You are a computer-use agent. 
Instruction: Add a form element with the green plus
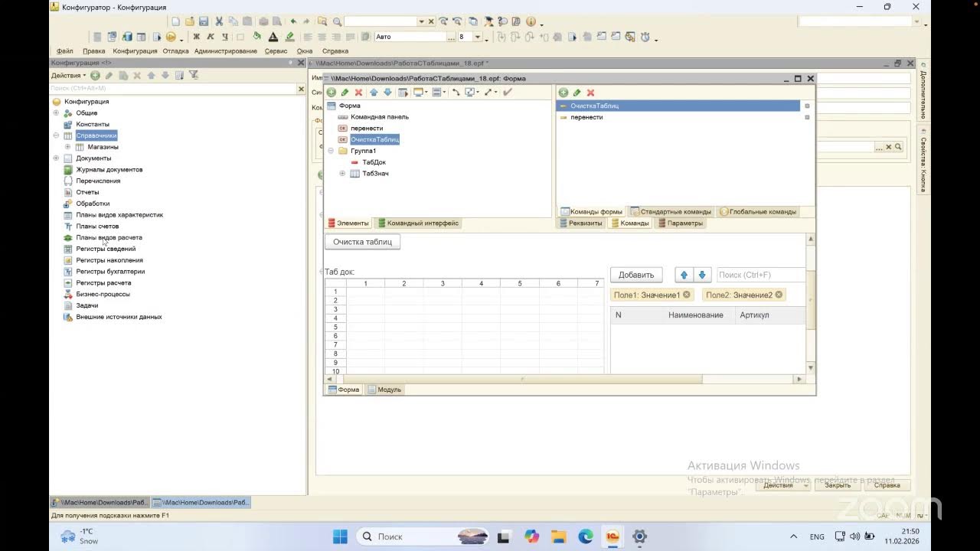[332, 93]
